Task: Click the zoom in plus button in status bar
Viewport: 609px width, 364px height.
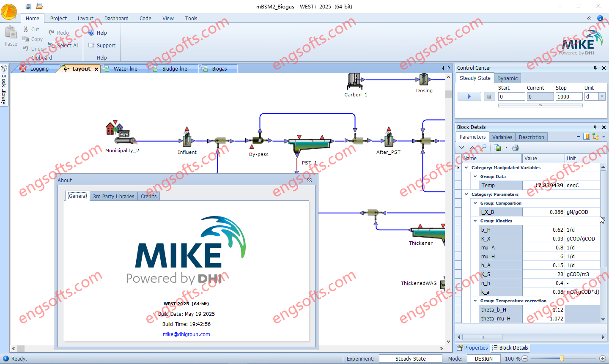Action: point(603,359)
